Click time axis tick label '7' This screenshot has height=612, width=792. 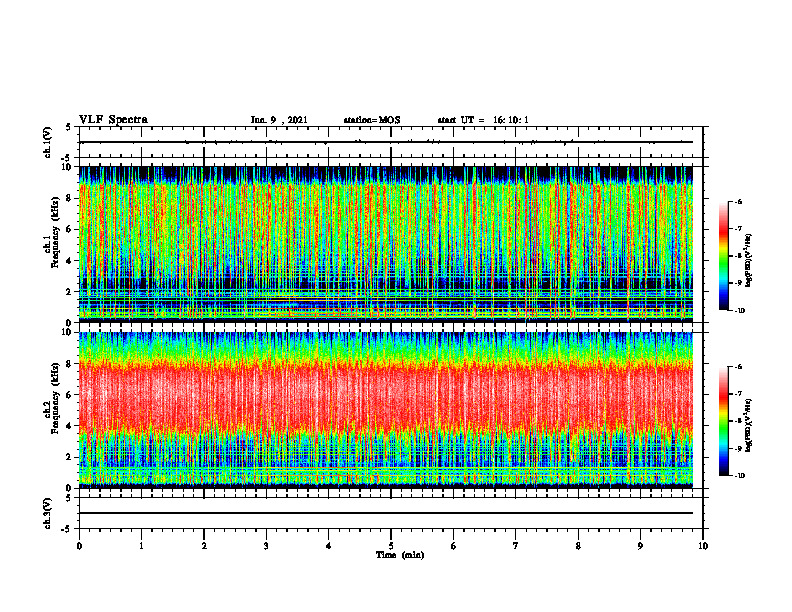[x=516, y=546]
